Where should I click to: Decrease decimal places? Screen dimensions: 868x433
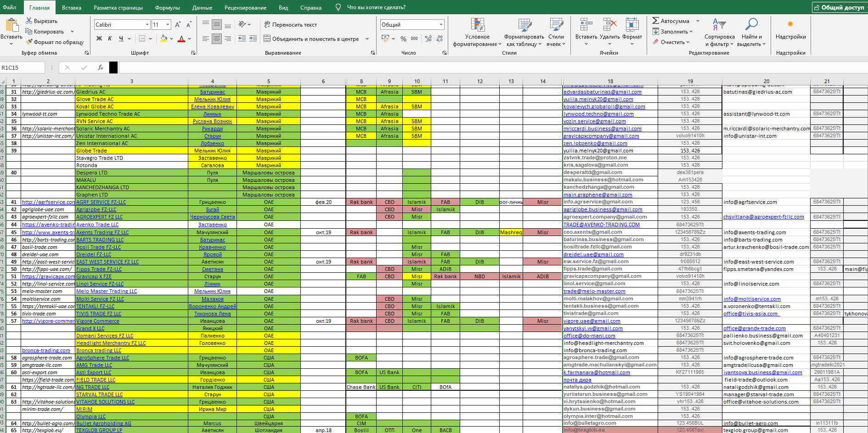[440, 39]
